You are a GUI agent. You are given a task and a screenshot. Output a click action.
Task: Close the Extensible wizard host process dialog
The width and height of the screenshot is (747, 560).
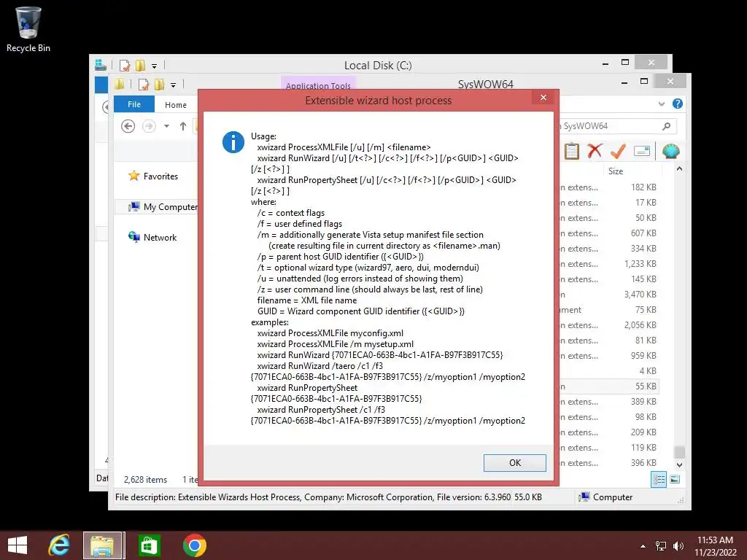tap(543, 98)
